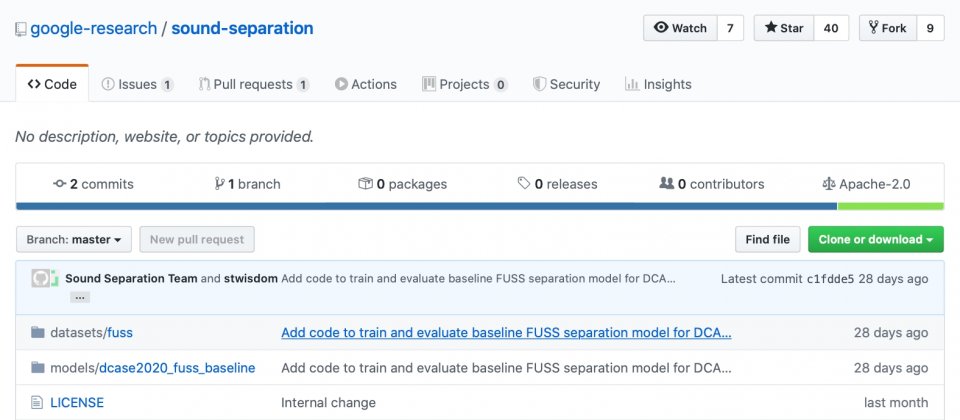Open the Pull requests tab
960x420 pixels.
tap(254, 84)
